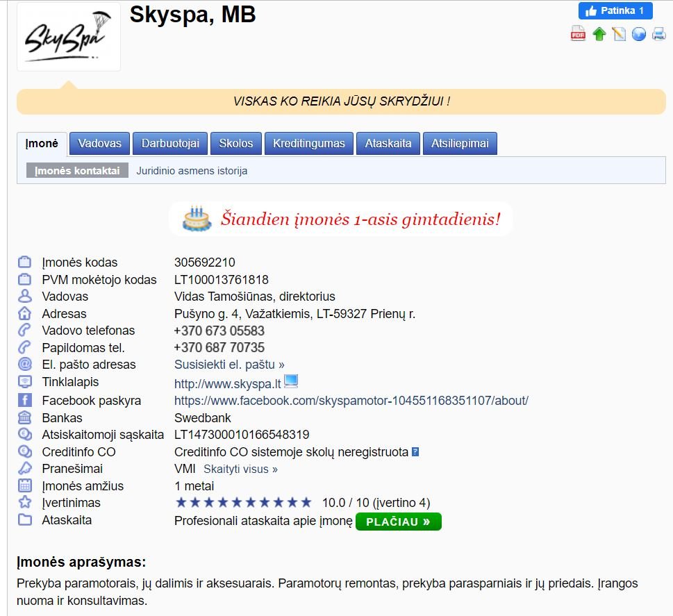Click the star icon beside Įvertinimas
The width and height of the screenshot is (673, 616).
[x=25, y=502]
